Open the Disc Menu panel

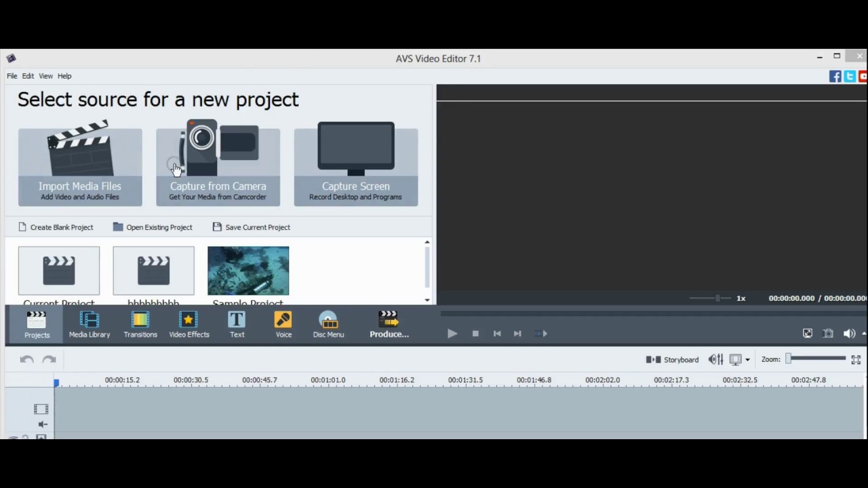click(x=328, y=325)
